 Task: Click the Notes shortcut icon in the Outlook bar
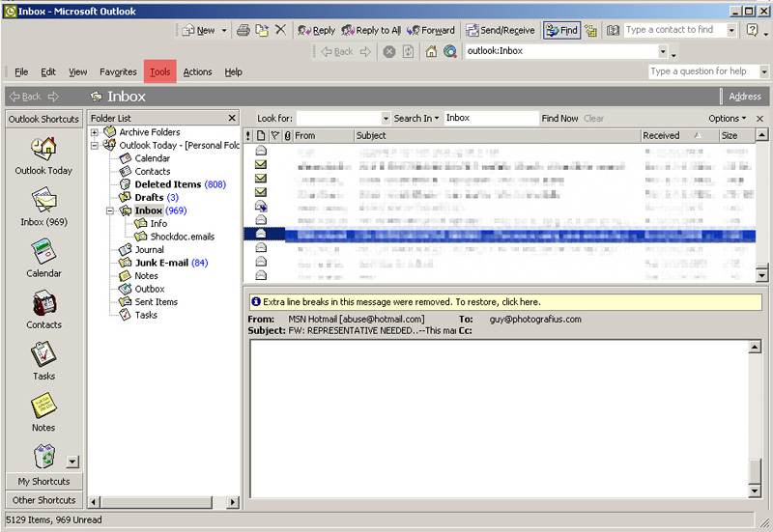tap(43, 406)
